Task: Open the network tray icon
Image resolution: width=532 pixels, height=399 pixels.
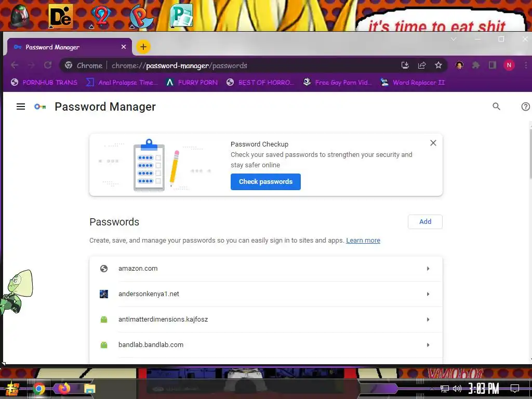Action: point(445,389)
